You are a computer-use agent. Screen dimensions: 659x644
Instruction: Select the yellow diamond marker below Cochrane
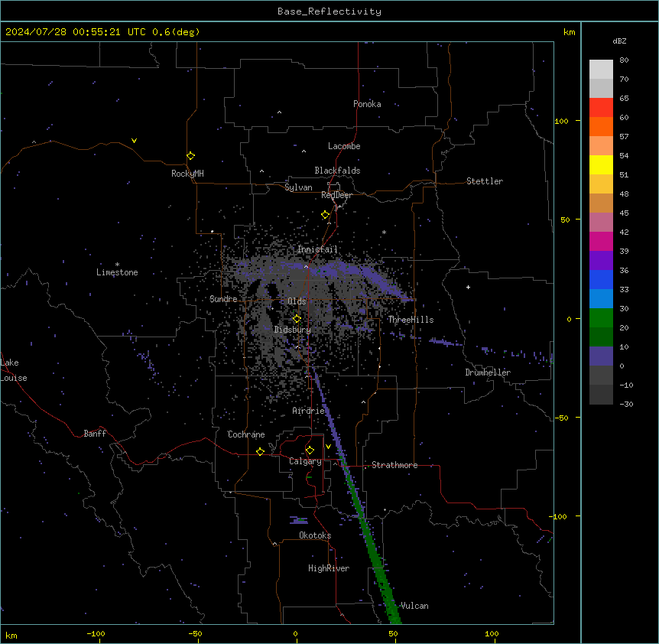click(260, 451)
